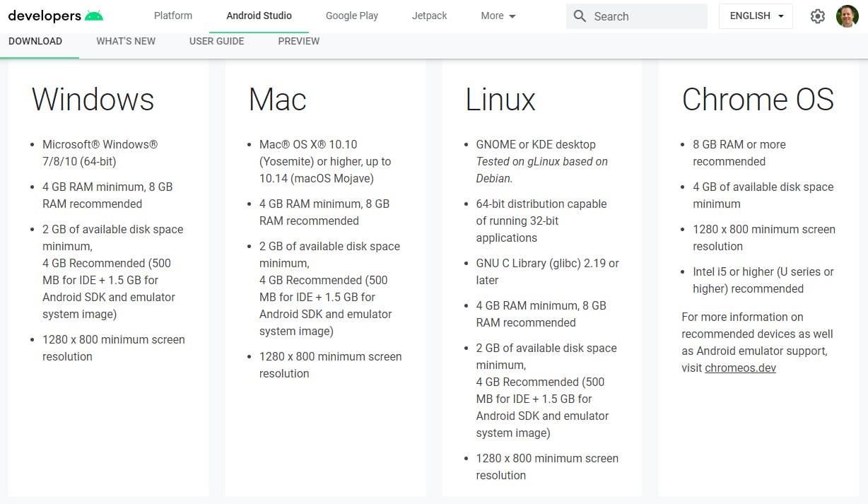Open the WHAT'S NEW tab
Image resolution: width=868 pixels, height=504 pixels.
tap(126, 41)
